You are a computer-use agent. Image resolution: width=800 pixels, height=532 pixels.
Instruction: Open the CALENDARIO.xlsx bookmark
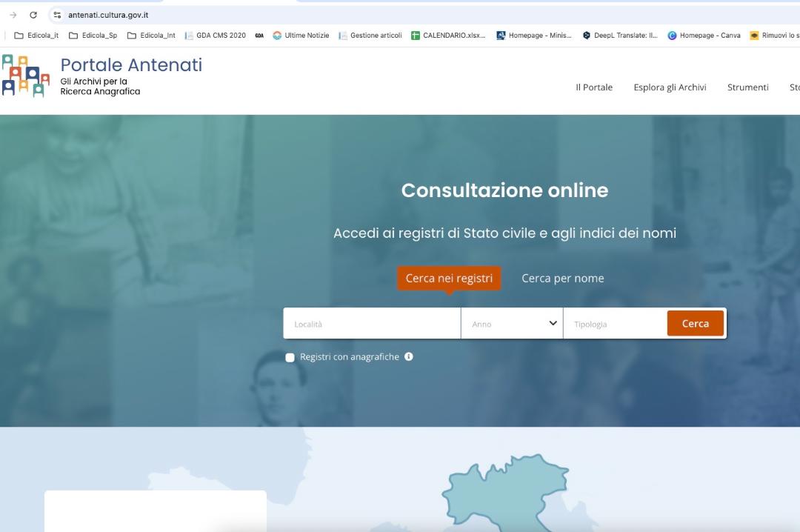[448, 35]
